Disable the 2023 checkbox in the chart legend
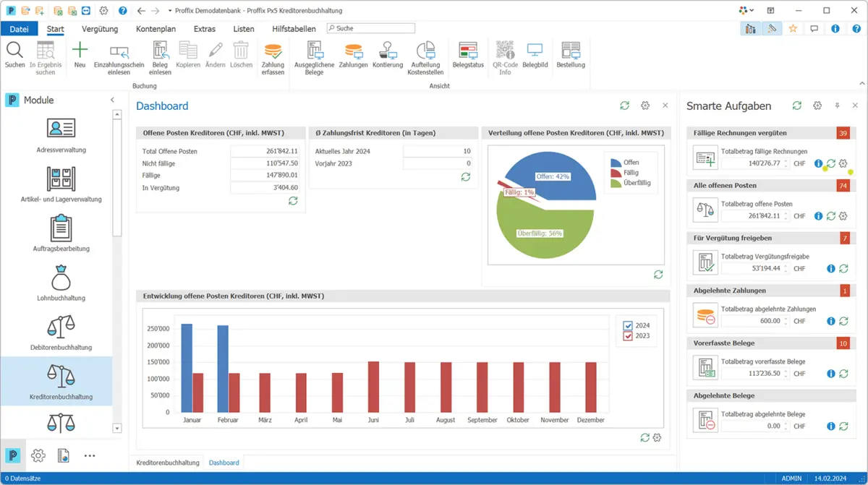Viewport: 868px width, 485px height. pyautogui.click(x=628, y=335)
